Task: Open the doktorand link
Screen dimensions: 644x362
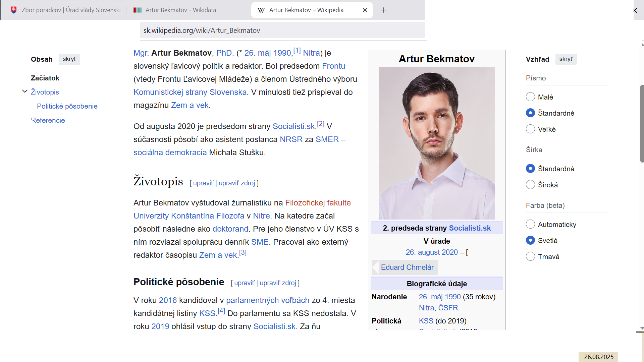Action: [x=230, y=229]
